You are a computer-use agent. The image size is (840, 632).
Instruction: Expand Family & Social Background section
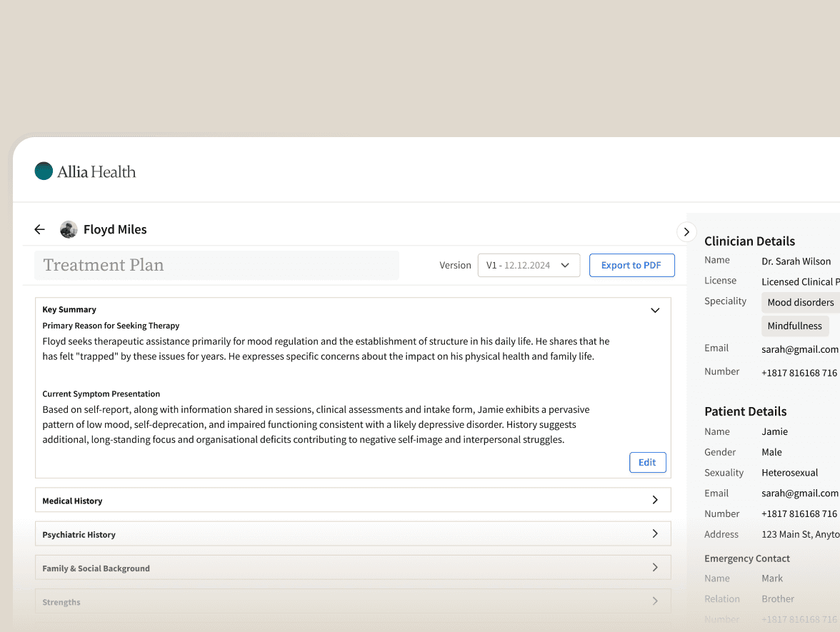point(353,568)
